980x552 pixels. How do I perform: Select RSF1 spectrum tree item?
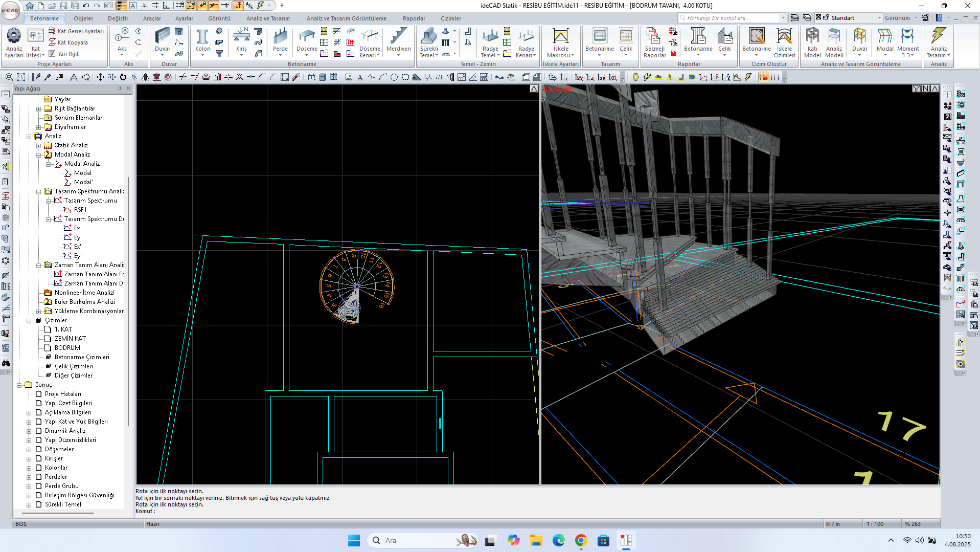[80, 210]
